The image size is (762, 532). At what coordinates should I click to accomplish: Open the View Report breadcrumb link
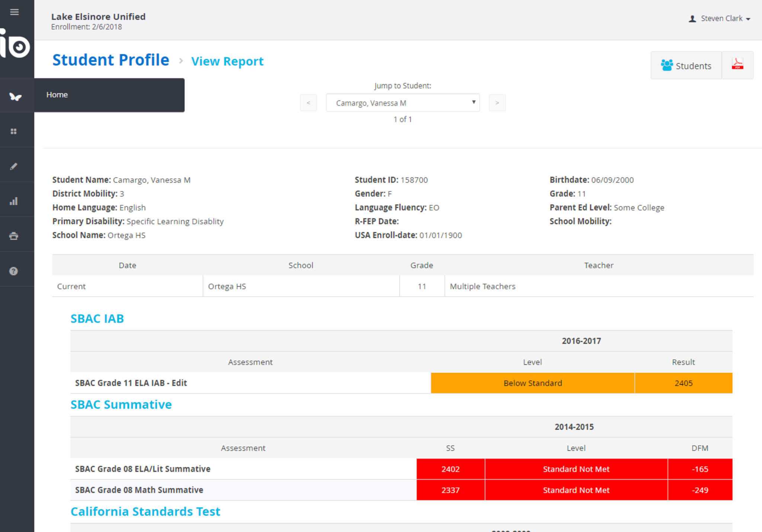[x=227, y=61]
